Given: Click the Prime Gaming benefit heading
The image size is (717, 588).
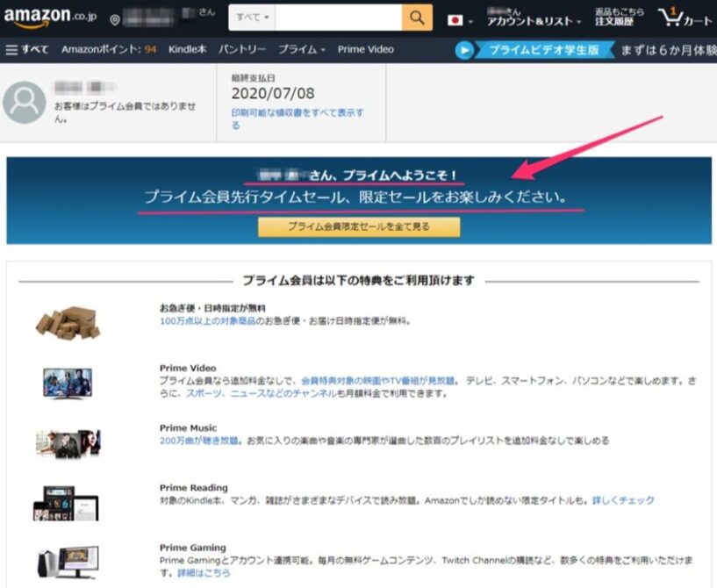Looking at the screenshot, I should 192,548.
